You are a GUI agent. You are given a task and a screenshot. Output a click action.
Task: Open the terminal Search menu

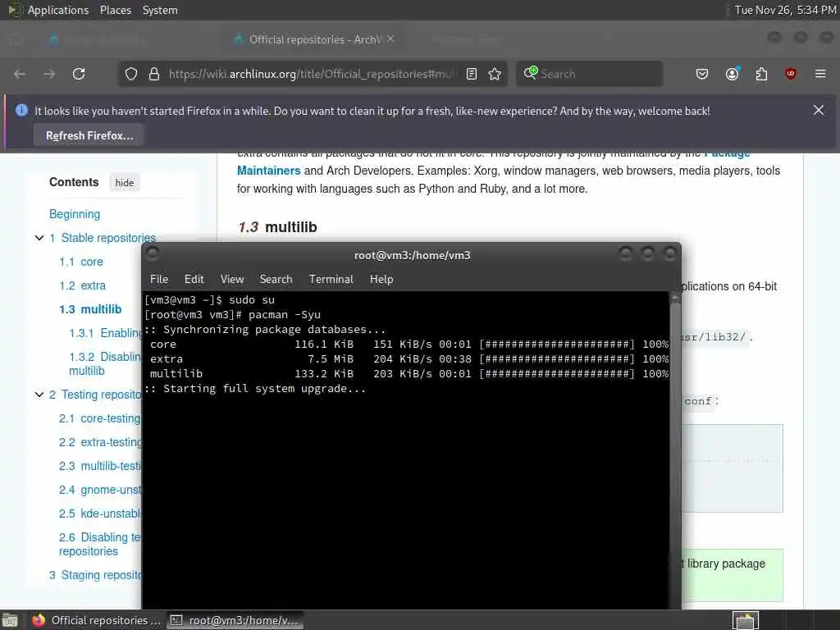[276, 279]
